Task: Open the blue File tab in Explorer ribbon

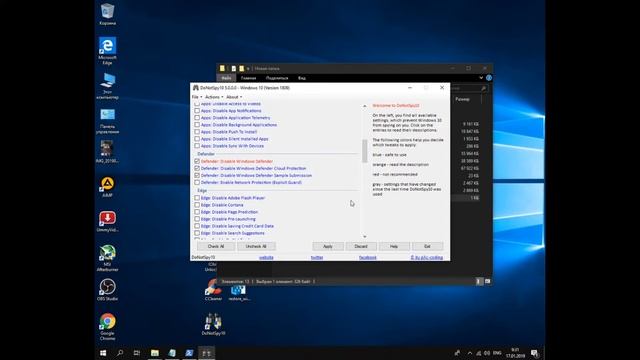Action: [x=226, y=78]
